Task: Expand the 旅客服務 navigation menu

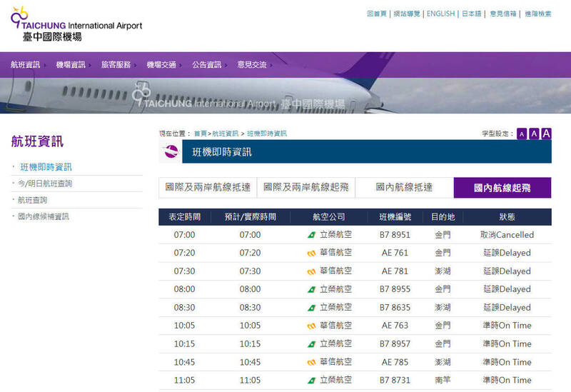Action: pyautogui.click(x=116, y=65)
